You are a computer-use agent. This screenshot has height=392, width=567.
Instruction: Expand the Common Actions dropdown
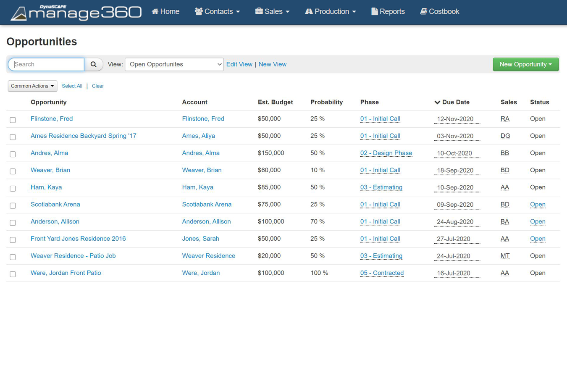pyautogui.click(x=32, y=86)
